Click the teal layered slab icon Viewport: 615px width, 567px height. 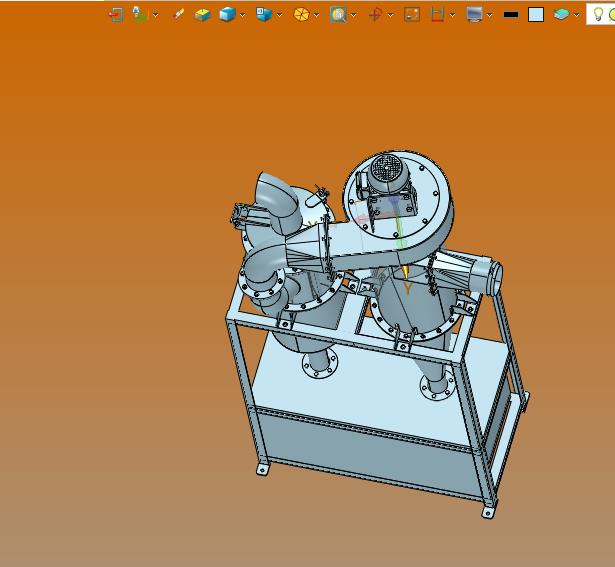tap(561, 15)
